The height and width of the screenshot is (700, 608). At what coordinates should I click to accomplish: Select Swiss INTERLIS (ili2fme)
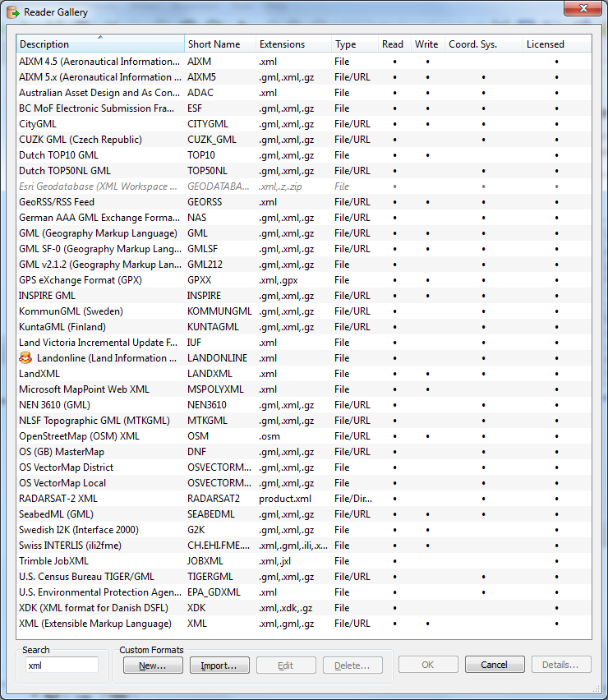tap(303, 546)
